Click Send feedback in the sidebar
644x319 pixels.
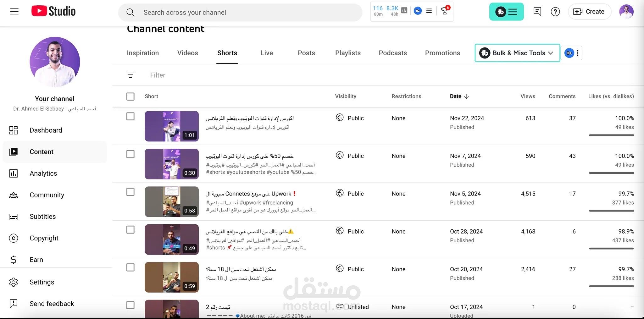click(55, 304)
